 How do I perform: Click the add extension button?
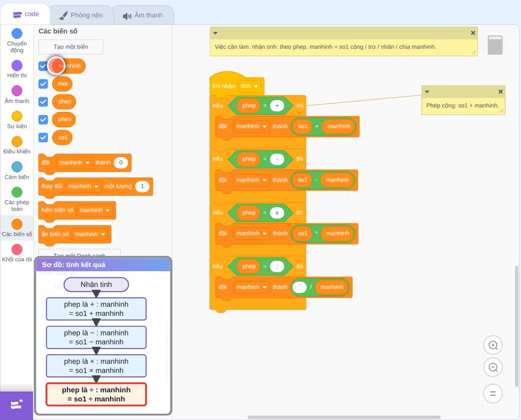coord(17,405)
